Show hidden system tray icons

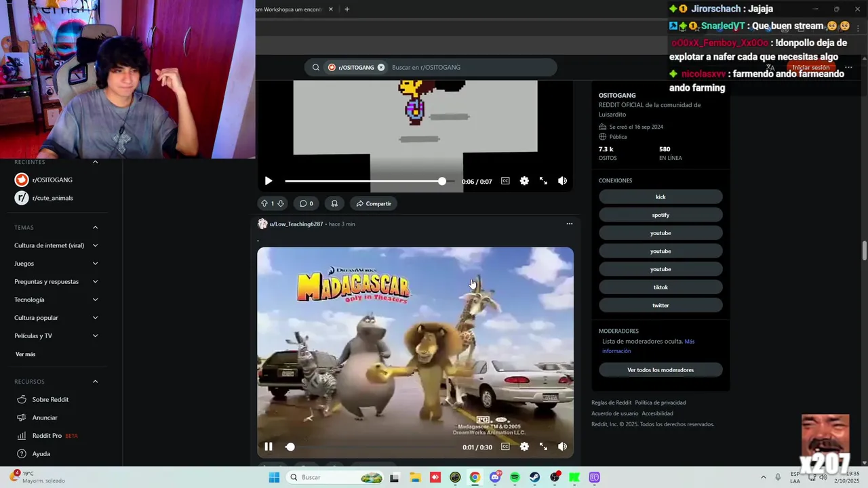[x=764, y=477]
